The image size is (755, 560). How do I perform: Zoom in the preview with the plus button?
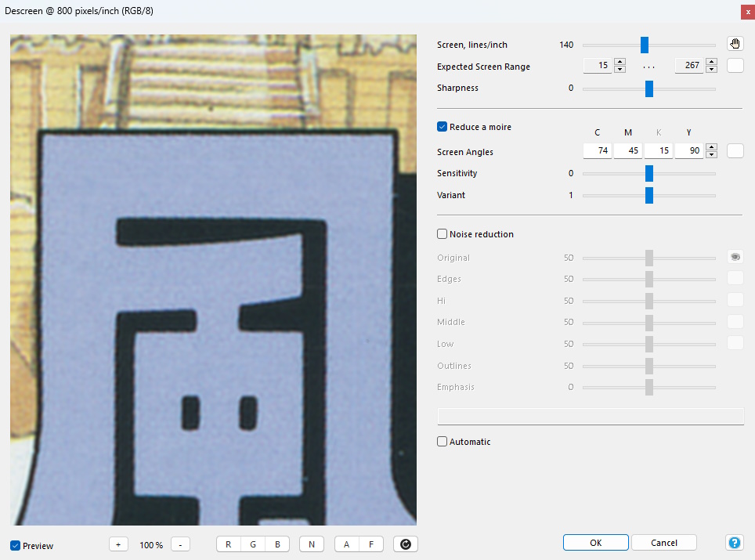point(118,544)
